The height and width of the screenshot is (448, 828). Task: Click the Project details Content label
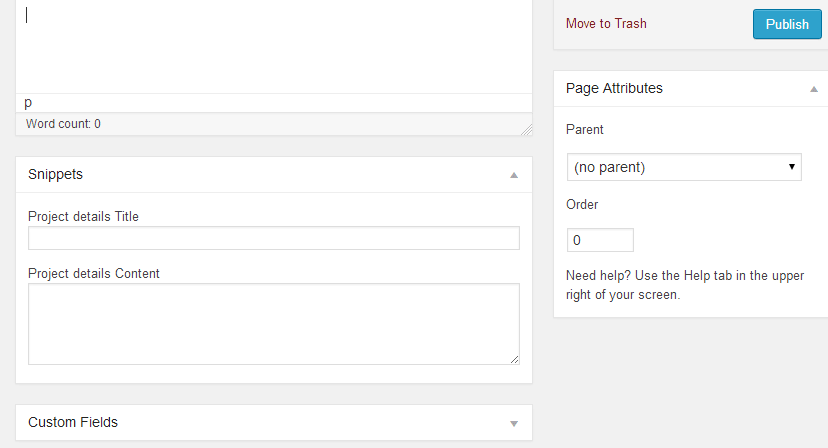pos(93,274)
